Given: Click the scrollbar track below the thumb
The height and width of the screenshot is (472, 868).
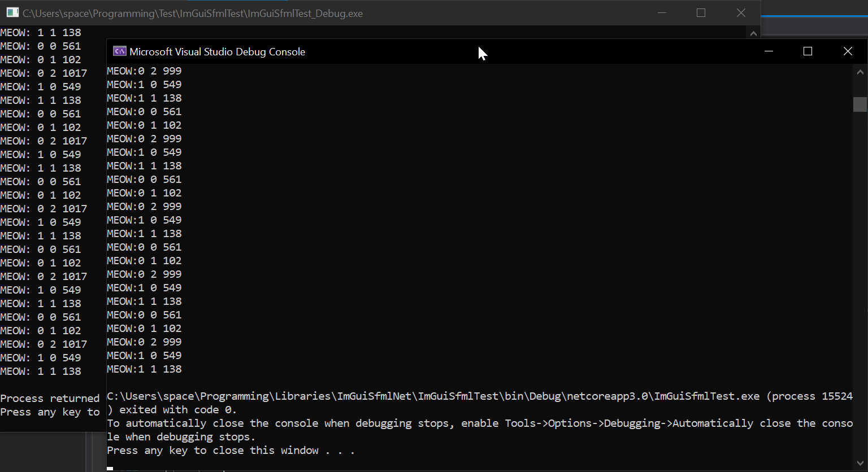Looking at the screenshot, I should click(860, 282).
